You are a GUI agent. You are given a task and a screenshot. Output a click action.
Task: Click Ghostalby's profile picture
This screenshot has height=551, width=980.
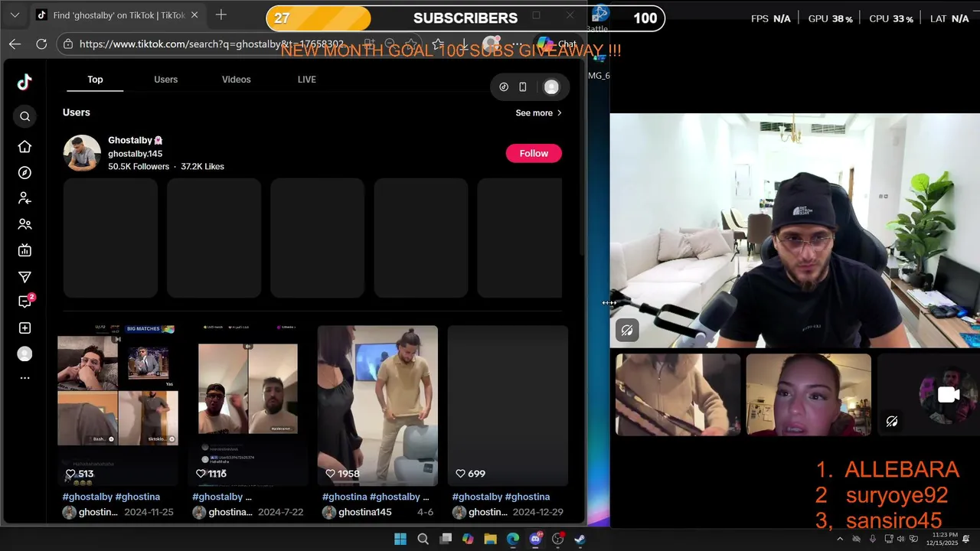[x=82, y=153]
